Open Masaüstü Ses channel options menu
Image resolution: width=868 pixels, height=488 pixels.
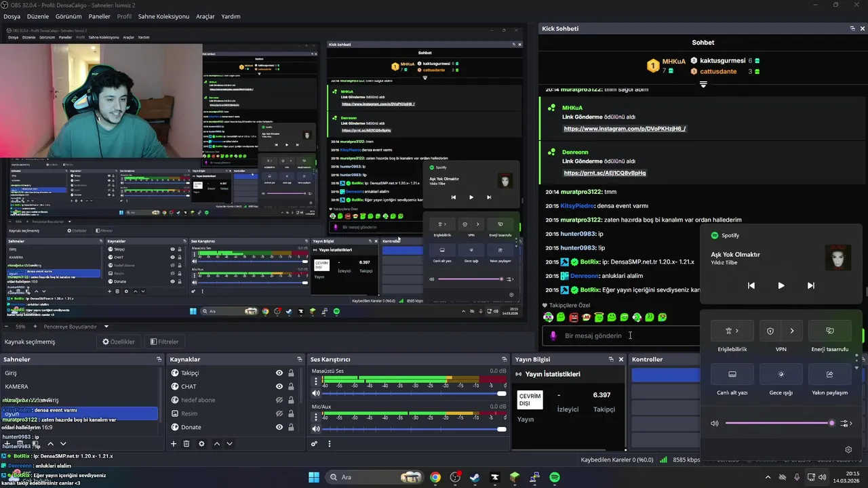[x=315, y=382]
